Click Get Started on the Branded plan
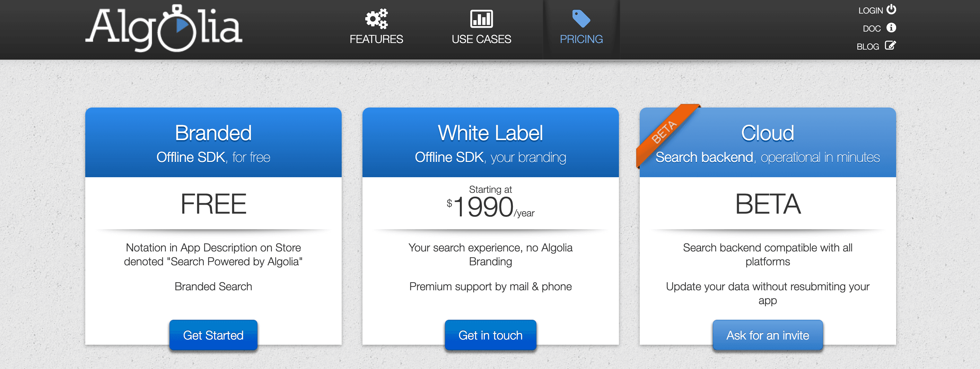The image size is (980, 369). click(213, 335)
